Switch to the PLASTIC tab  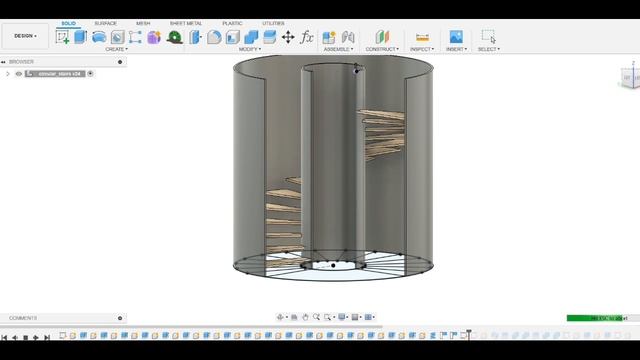(232, 24)
